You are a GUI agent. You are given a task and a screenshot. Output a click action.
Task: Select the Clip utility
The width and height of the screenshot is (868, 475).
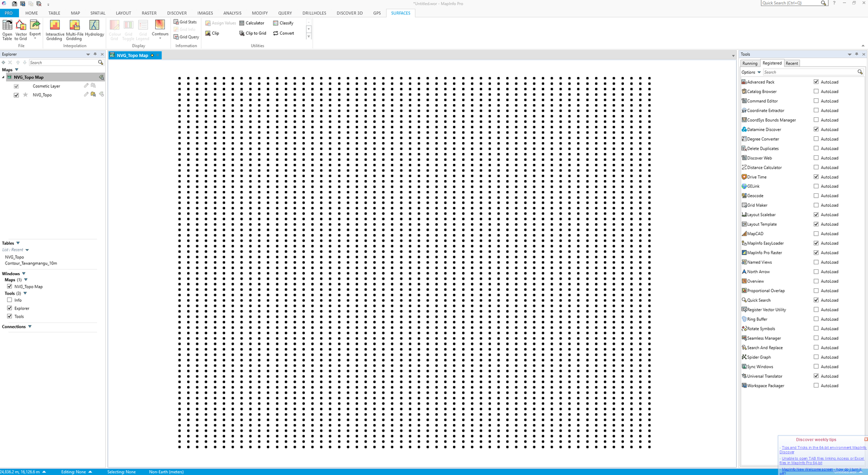(212, 33)
